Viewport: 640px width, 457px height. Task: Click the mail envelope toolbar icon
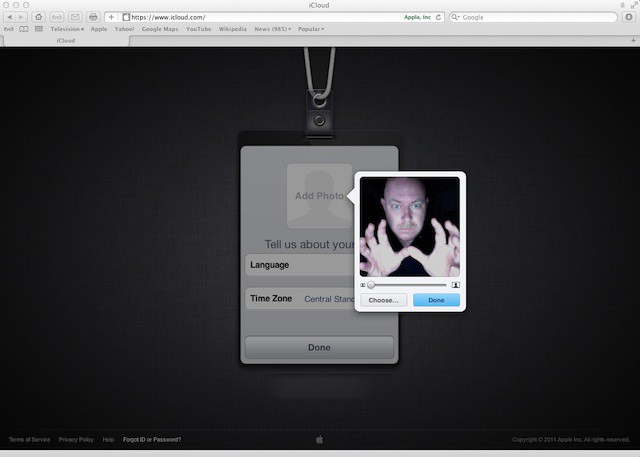click(x=75, y=17)
